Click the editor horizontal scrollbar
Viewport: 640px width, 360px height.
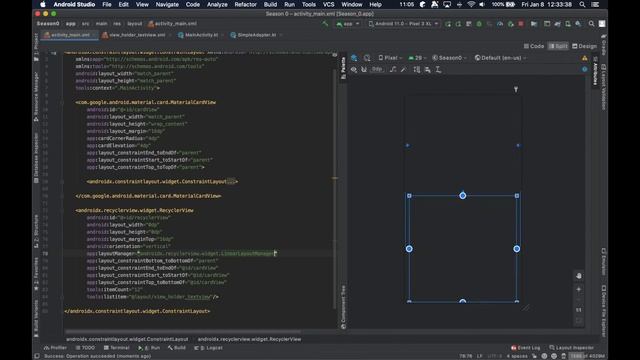[183, 332]
